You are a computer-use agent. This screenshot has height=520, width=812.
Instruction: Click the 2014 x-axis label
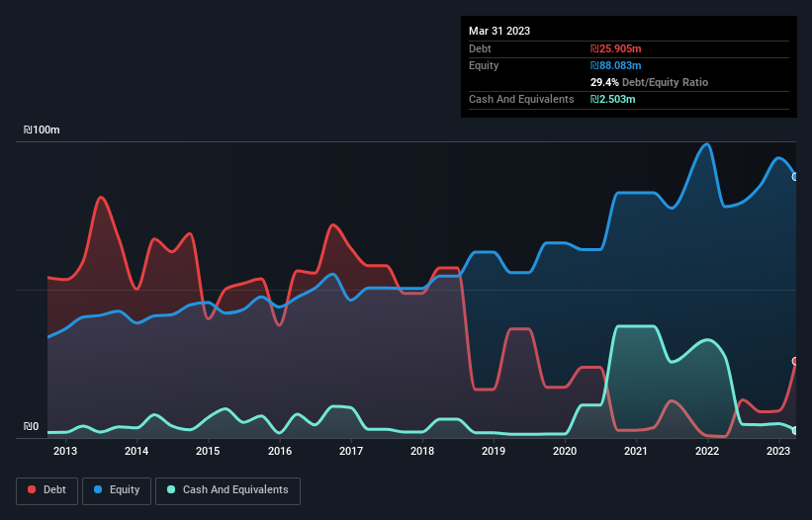coord(136,451)
